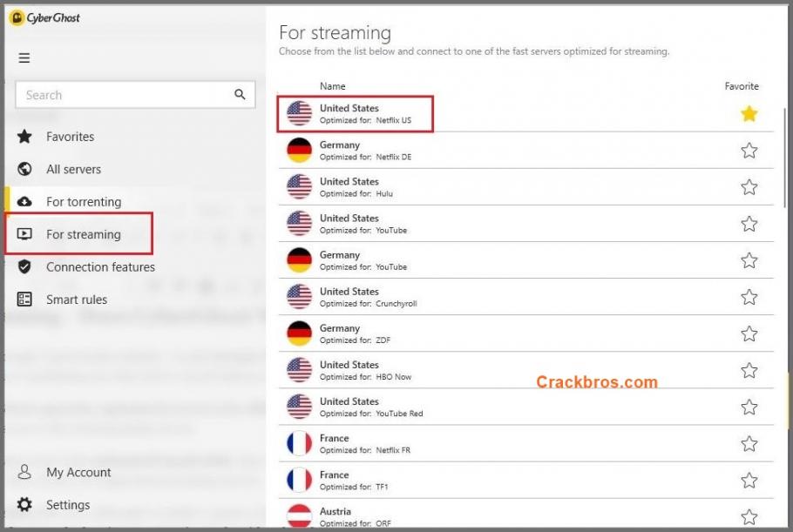Select United States YouTube server row
Screen dimensions: 793x532
click(x=526, y=223)
